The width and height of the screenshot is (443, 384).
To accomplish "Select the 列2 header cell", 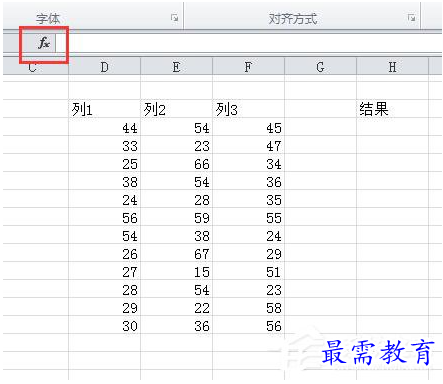I will [177, 109].
